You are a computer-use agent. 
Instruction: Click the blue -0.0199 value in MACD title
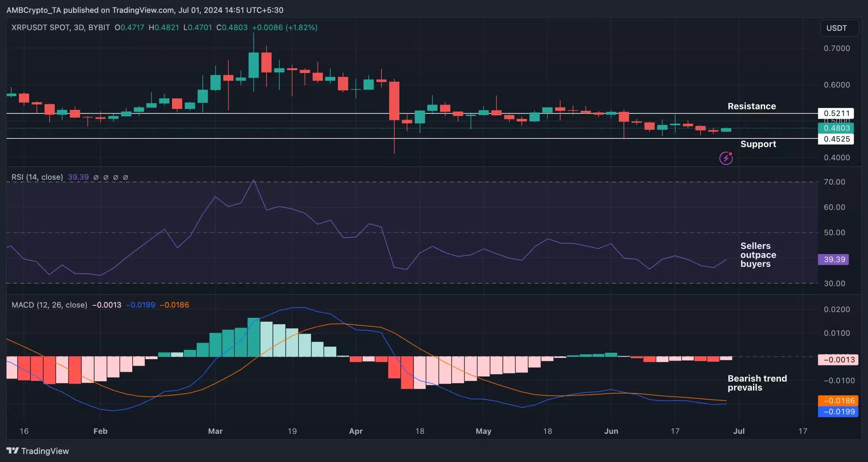[x=141, y=305]
